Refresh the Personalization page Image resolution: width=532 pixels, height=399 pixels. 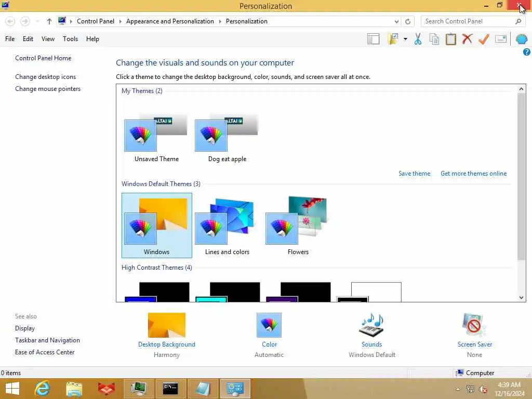pyautogui.click(x=407, y=21)
